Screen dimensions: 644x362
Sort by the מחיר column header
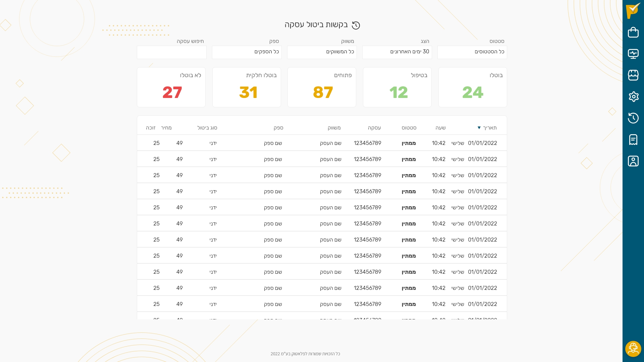click(x=166, y=128)
